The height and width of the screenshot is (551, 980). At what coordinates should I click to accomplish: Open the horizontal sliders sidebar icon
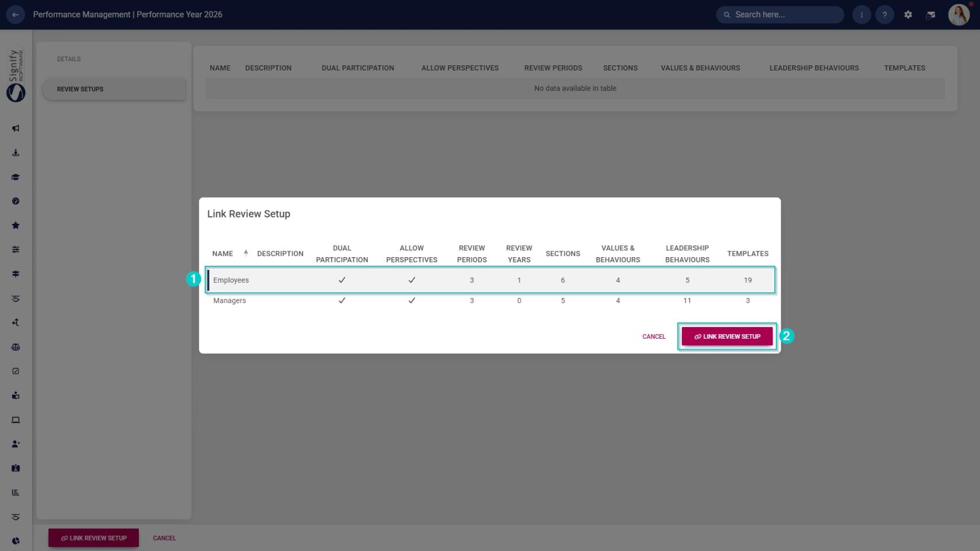pos(16,250)
